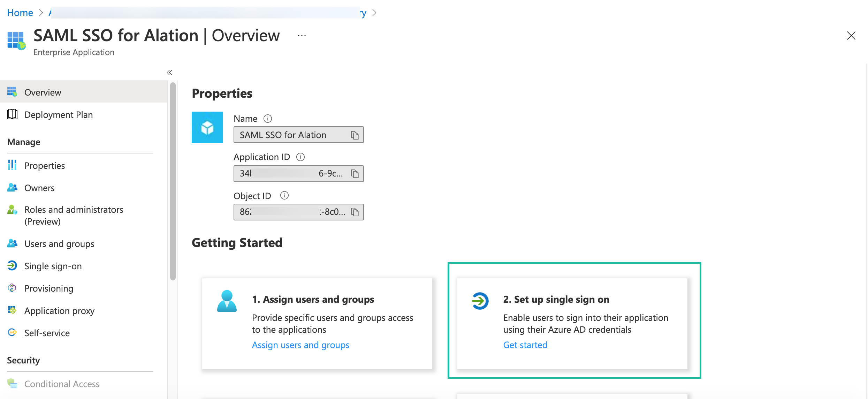Collapse the left navigation sidebar

tap(169, 73)
